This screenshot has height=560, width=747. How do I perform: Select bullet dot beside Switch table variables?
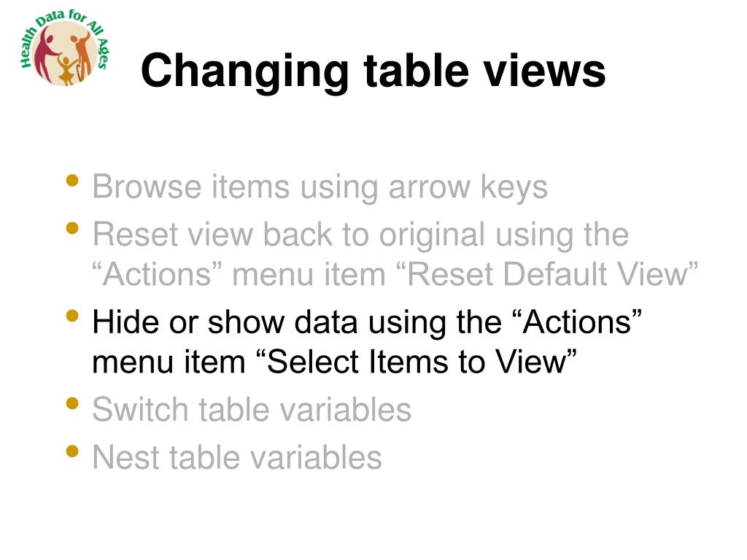pos(72,403)
